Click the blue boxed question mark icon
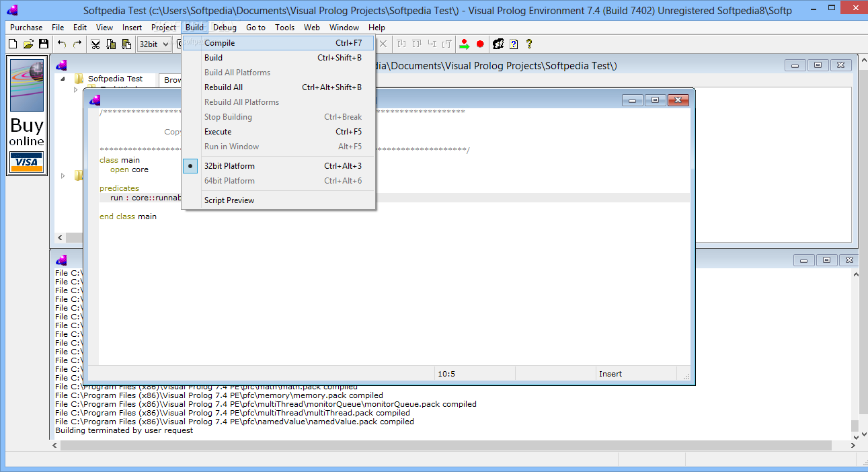The image size is (868, 472). pos(514,44)
